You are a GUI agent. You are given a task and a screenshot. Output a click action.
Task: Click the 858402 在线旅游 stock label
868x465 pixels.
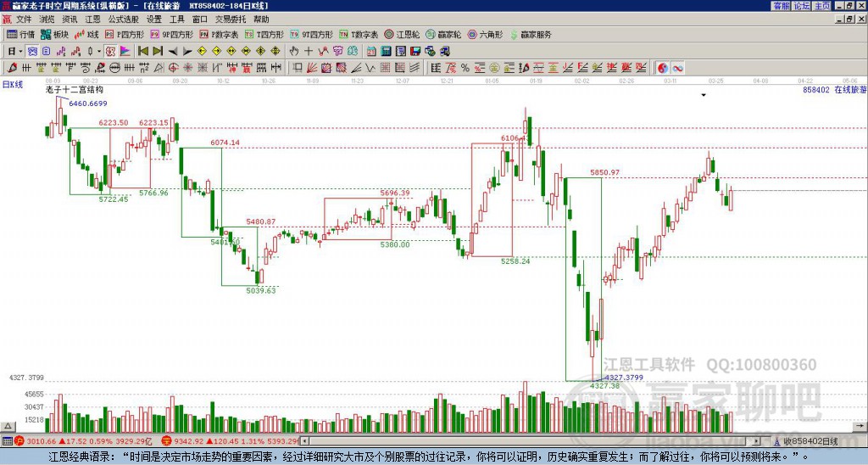(x=834, y=89)
